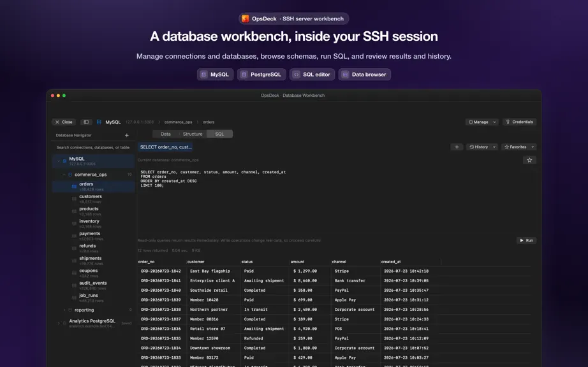Click the 'Bank transfer' channel cell
588x367 pixels.
350,280
